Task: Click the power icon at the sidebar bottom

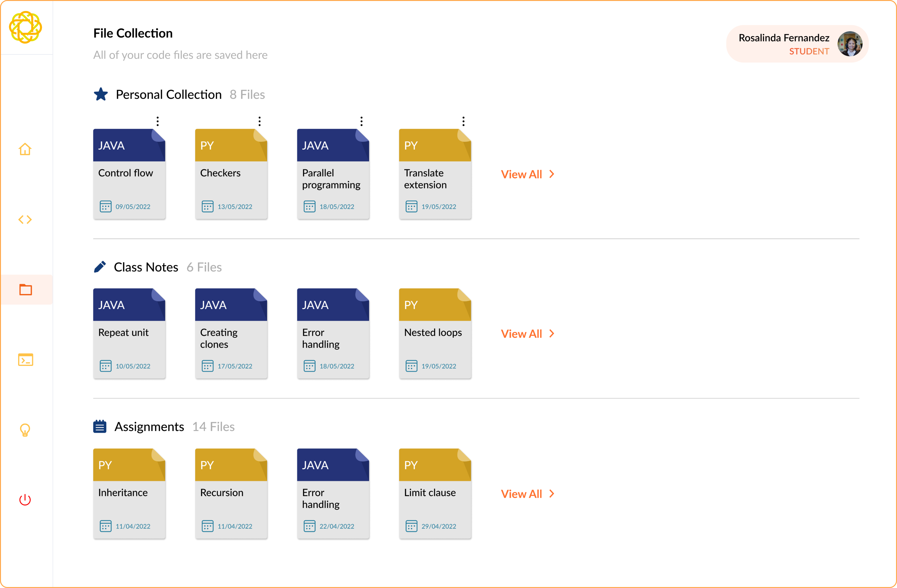Action: coord(25,500)
